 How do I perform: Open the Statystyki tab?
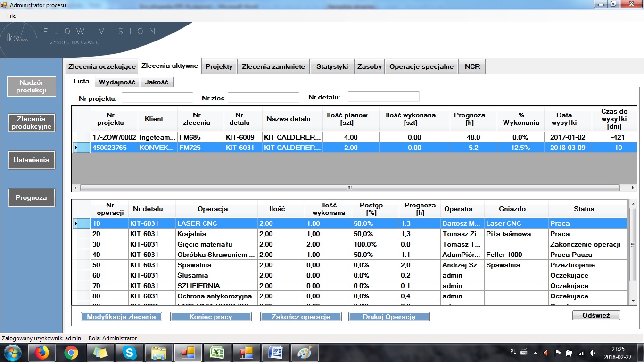tap(332, 66)
